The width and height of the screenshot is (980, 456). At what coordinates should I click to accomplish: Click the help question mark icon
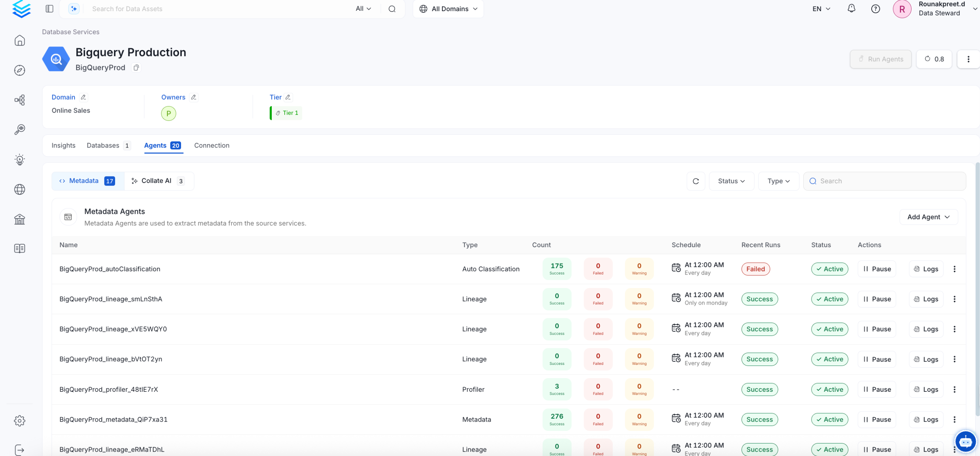(875, 9)
